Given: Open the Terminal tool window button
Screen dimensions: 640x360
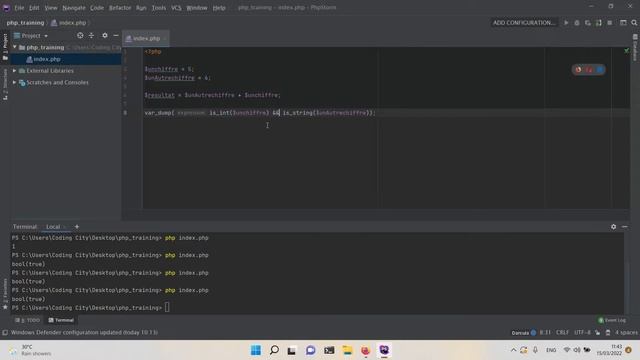Looking at the screenshot, I should pos(61,320).
